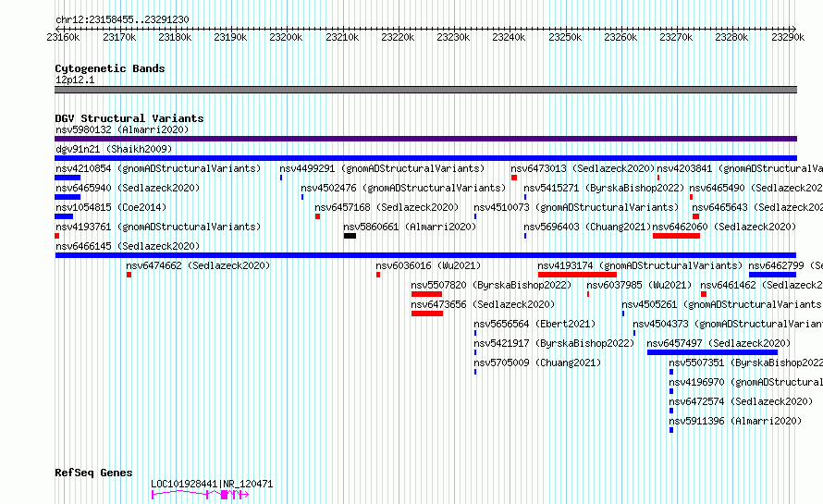Screen dimensions: 823x504
Task: Click the red nsv6473656 variant bar
Action: coord(427,313)
